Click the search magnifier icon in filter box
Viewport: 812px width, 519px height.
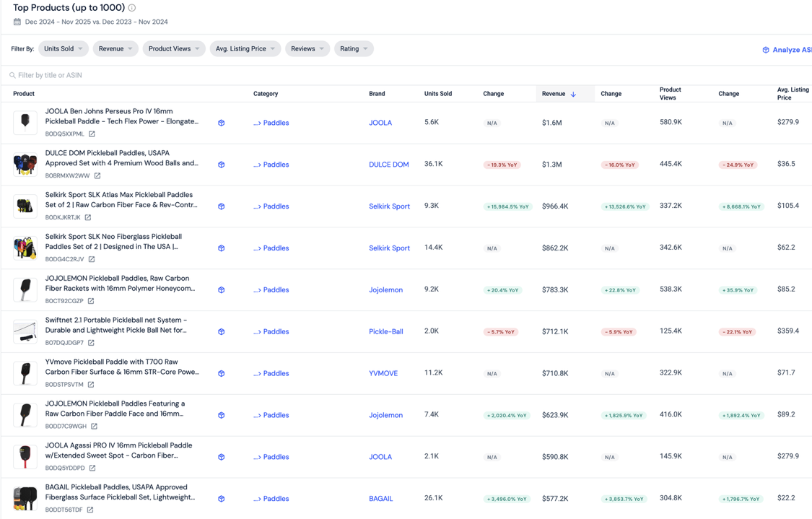point(12,75)
